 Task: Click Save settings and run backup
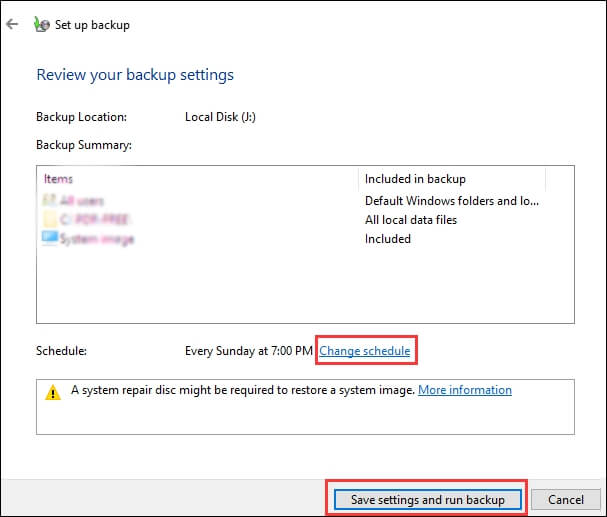[x=427, y=500]
